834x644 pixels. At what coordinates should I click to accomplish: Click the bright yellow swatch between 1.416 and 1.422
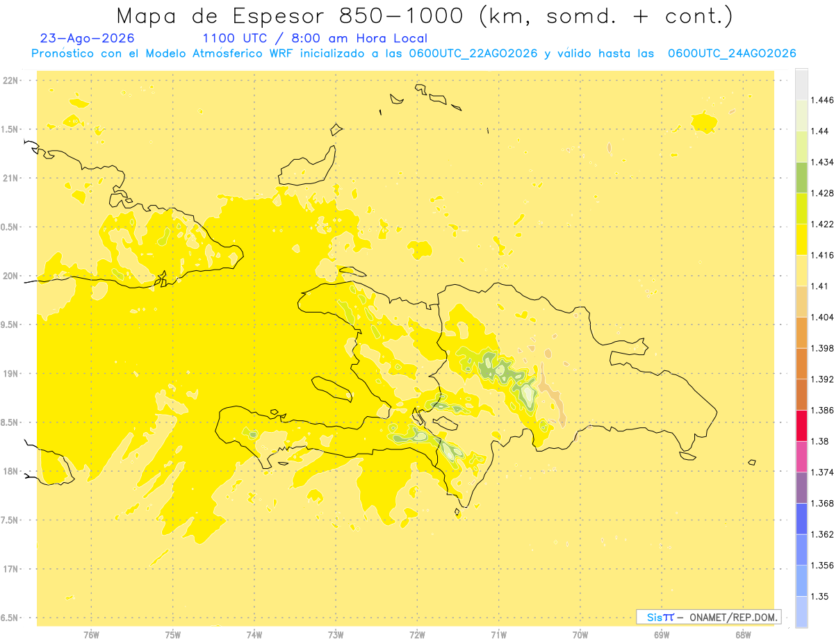pos(801,240)
